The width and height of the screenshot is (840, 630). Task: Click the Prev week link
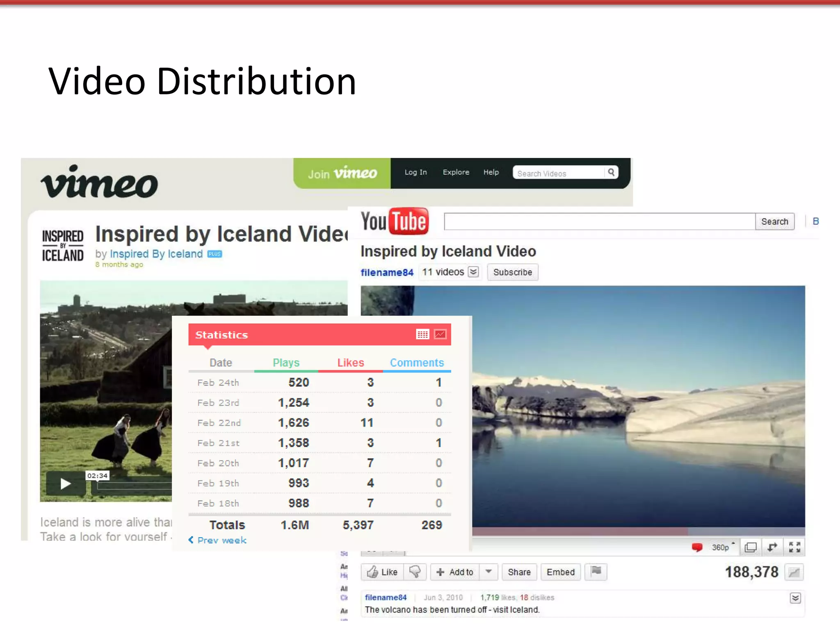[218, 540]
